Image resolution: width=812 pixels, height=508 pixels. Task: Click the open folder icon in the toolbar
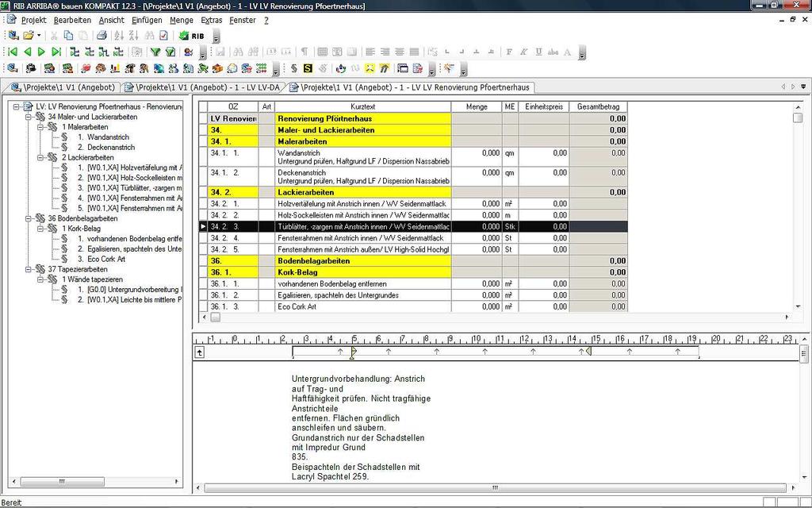coord(28,36)
